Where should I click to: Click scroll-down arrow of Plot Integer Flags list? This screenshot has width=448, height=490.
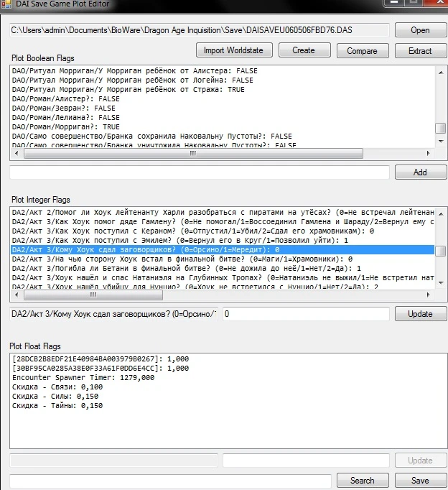(x=441, y=283)
